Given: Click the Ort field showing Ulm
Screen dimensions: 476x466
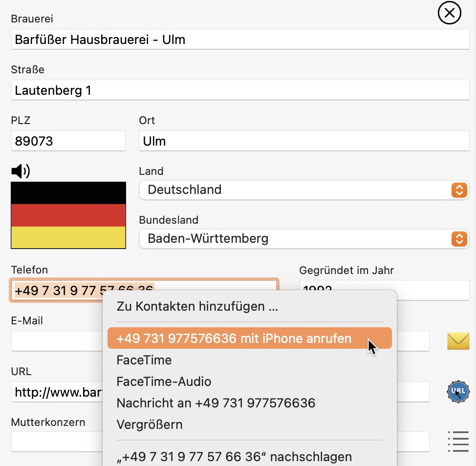Looking at the screenshot, I should click(x=304, y=141).
